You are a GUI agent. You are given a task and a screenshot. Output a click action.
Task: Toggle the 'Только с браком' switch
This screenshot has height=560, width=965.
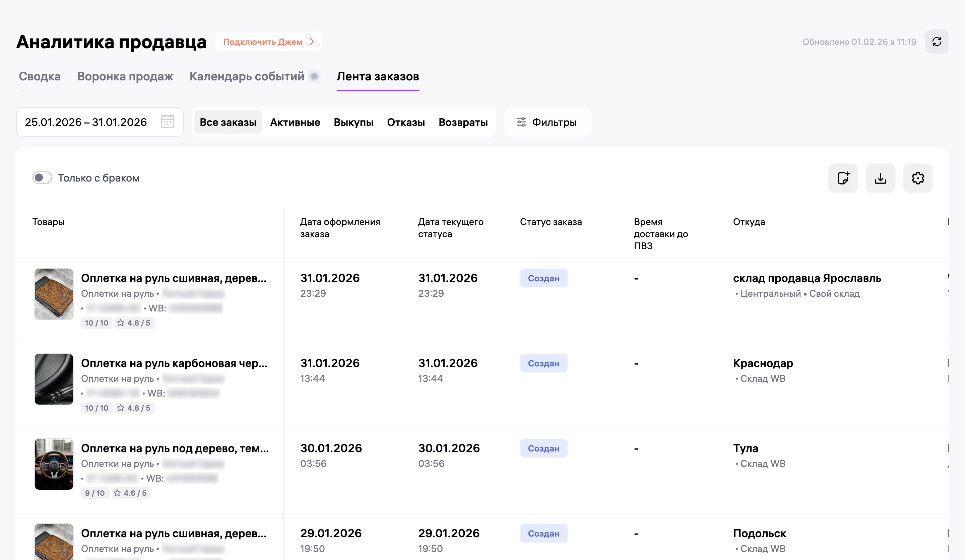[42, 178]
